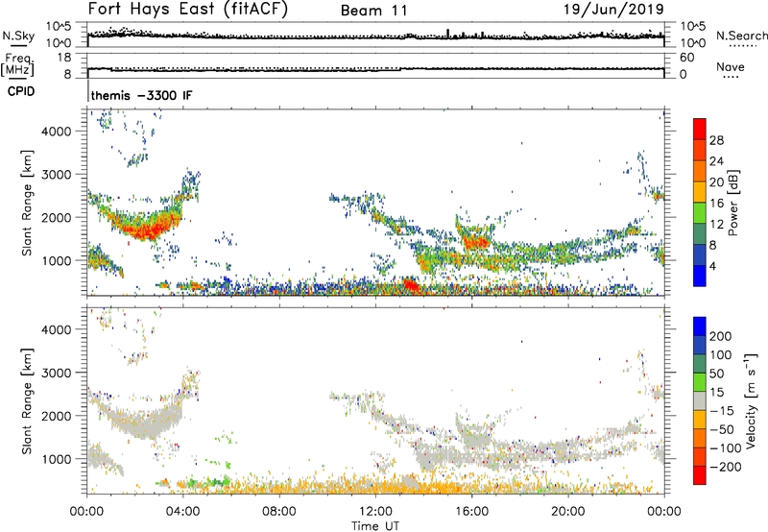Click the "-15" velocity colorbar label

coord(721,410)
